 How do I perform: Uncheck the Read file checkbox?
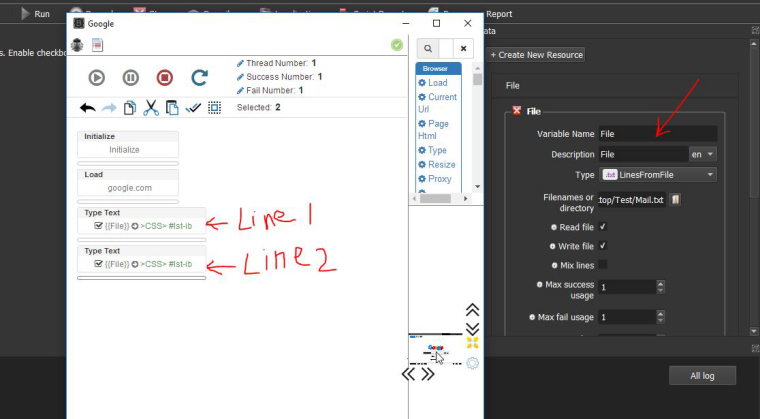pyautogui.click(x=603, y=227)
